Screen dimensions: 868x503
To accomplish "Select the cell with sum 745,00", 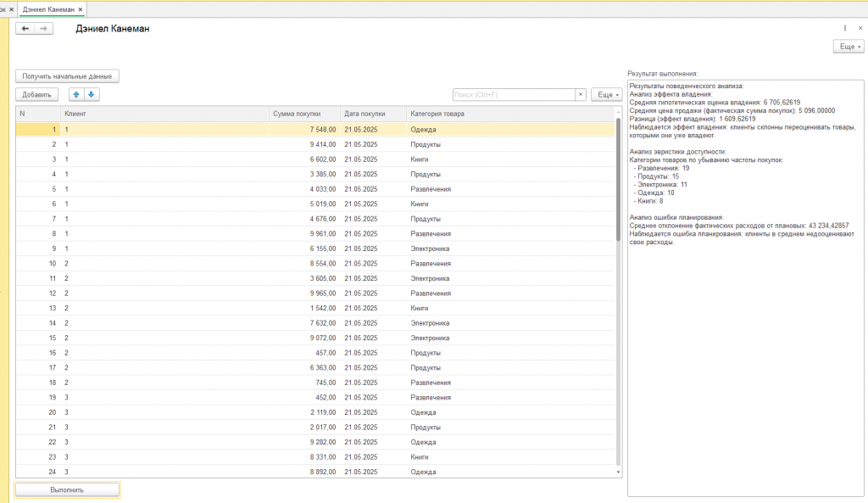I will (x=304, y=383).
